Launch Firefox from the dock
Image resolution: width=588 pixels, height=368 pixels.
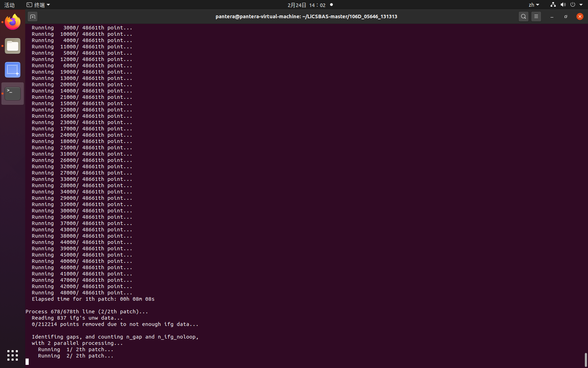click(x=12, y=22)
